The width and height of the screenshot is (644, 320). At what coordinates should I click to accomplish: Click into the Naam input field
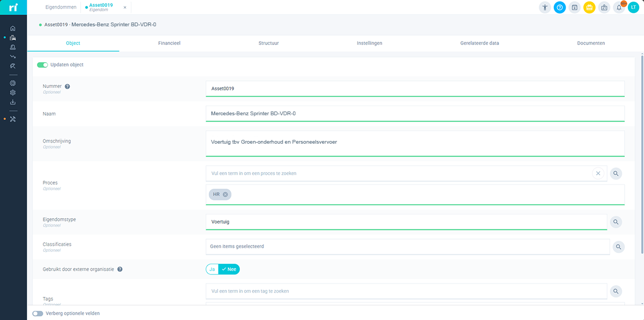pos(415,114)
